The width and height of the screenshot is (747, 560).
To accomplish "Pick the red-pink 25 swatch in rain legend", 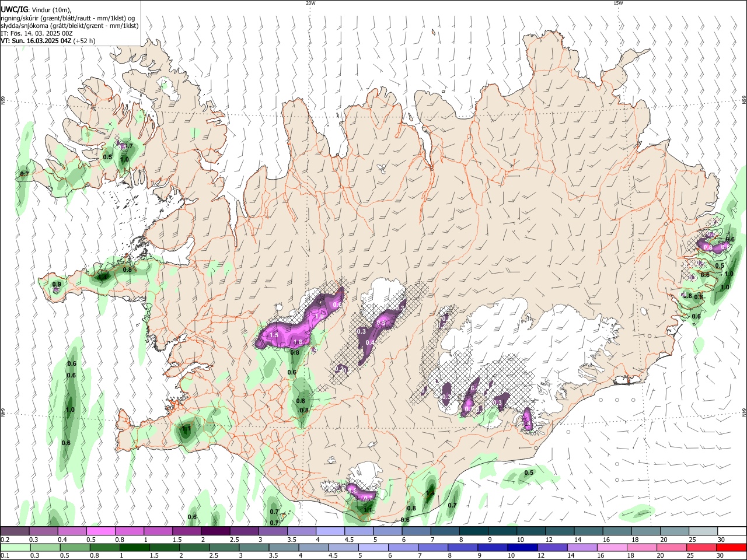I will point(702,547).
